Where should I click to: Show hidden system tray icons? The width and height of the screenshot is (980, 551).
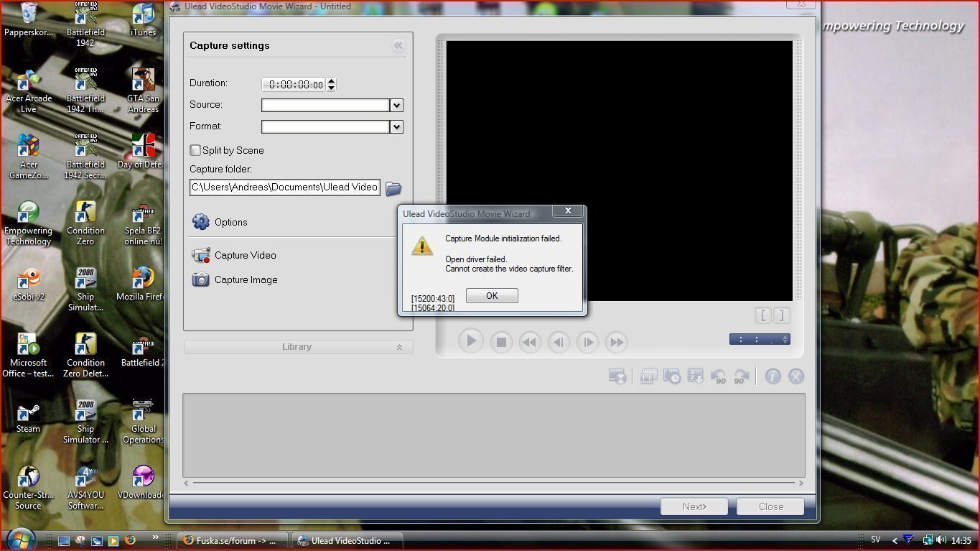tap(895, 540)
